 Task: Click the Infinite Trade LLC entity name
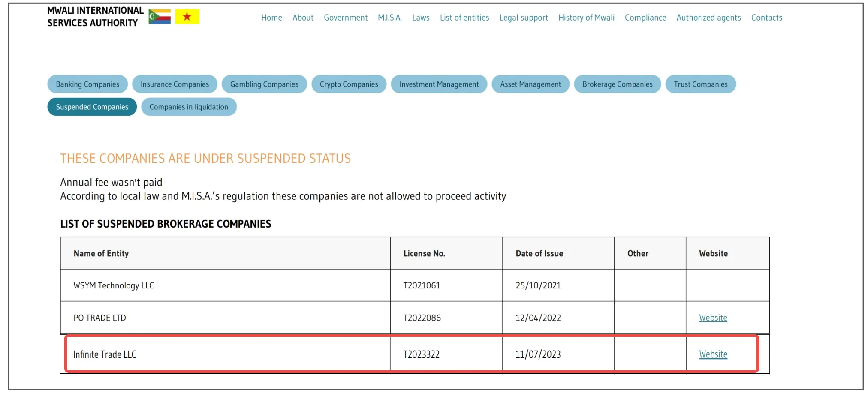pyautogui.click(x=105, y=354)
